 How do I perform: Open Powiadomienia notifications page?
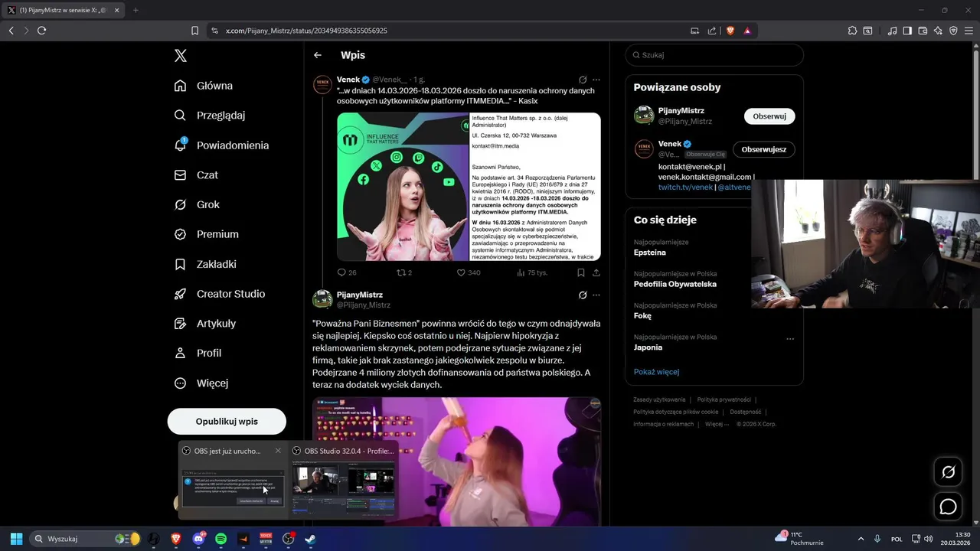point(221,145)
